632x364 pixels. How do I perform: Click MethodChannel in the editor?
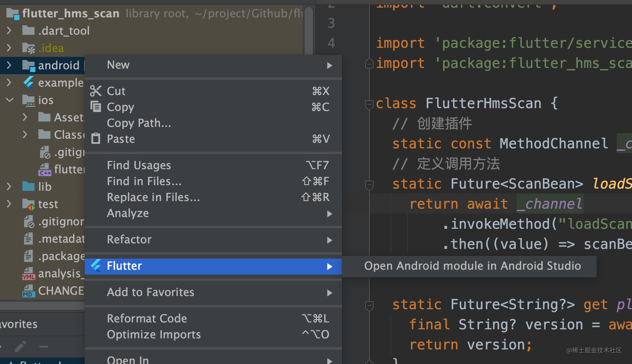[554, 144]
